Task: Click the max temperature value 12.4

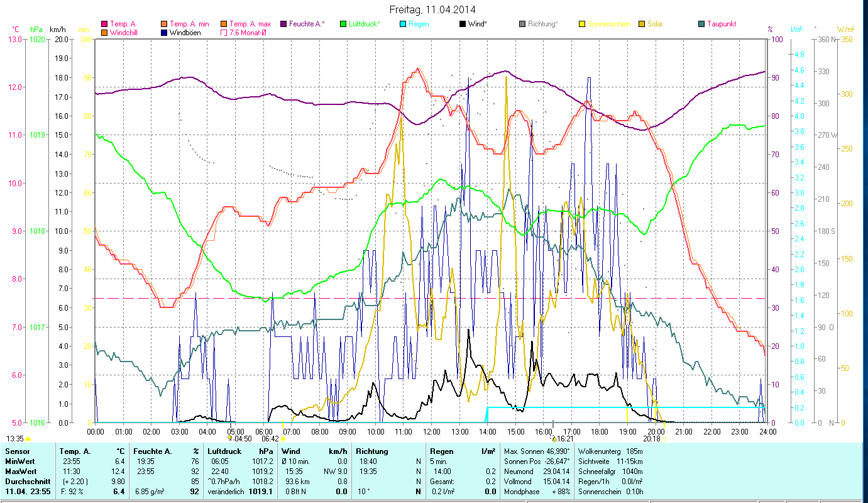Action: tap(119, 472)
